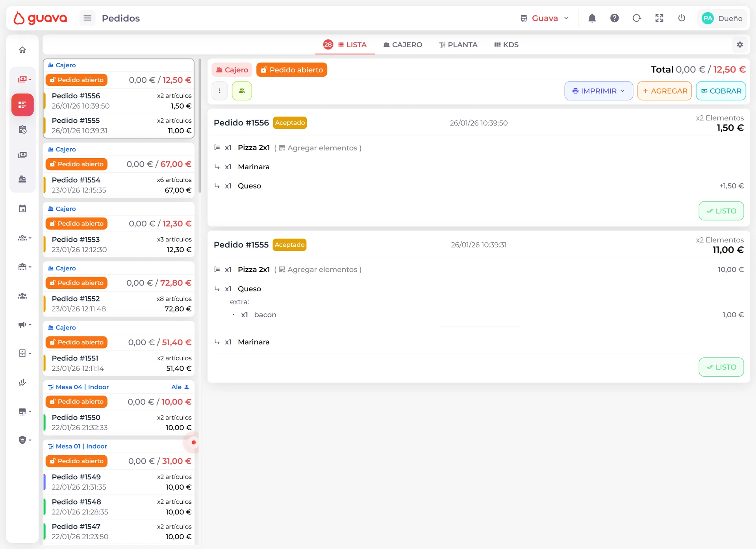Open the three-dot order options menu
Screen dimensions: 756x549
(x=220, y=91)
